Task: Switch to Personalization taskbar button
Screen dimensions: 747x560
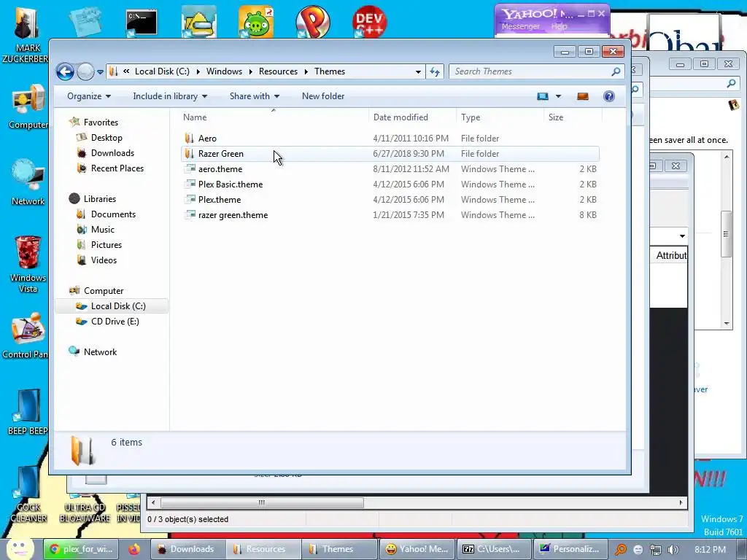Action: (x=569, y=549)
